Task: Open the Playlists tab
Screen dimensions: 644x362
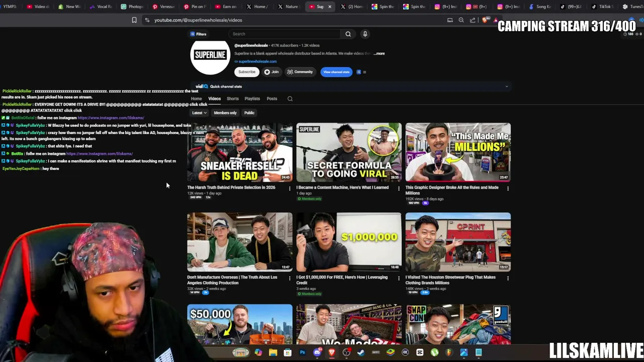Action: pyautogui.click(x=252, y=99)
